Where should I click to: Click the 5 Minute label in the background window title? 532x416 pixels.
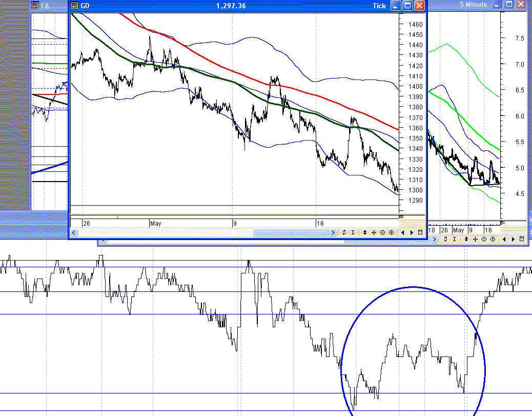point(473,5)
